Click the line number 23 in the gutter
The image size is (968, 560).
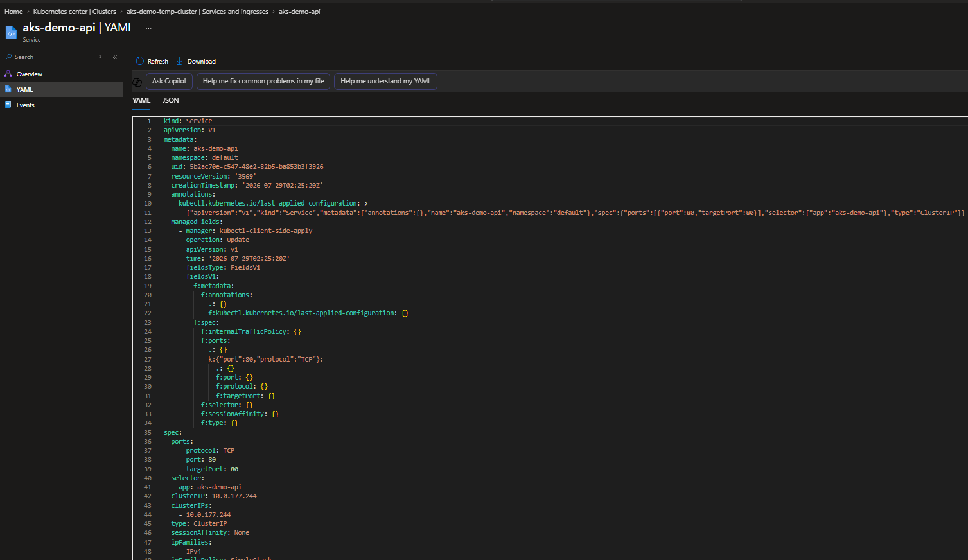[x=148, y=322]
